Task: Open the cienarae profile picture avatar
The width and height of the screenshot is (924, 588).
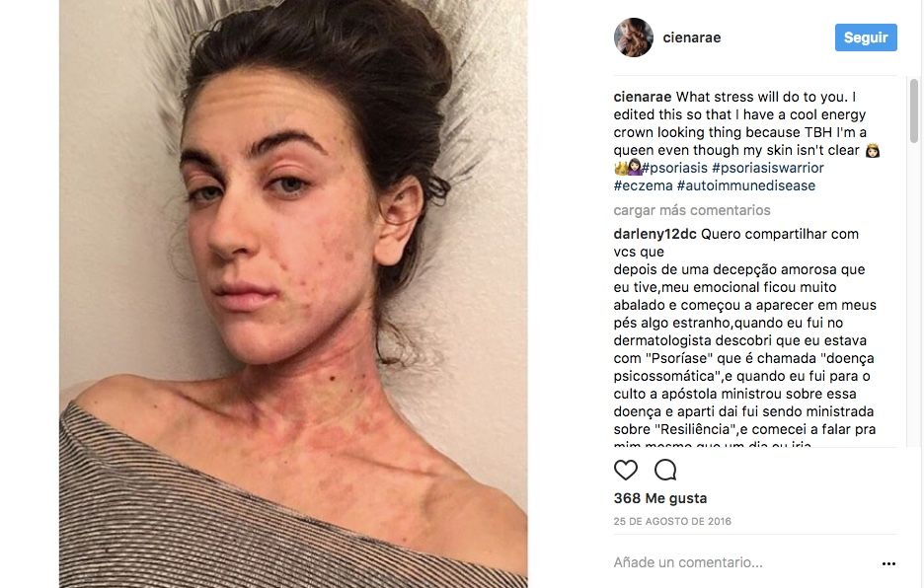Action: pos(634,37)
